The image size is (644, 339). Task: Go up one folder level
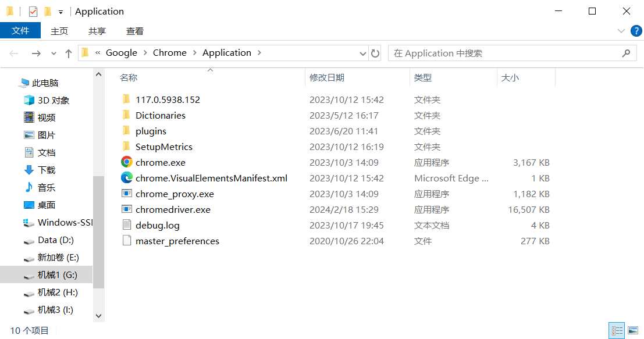coord(69,53)
